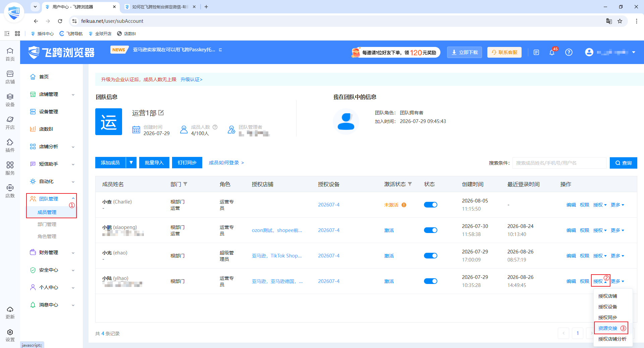Click the translate icon in the address bar
644x348 pixels.
click(x=609, y=21)
